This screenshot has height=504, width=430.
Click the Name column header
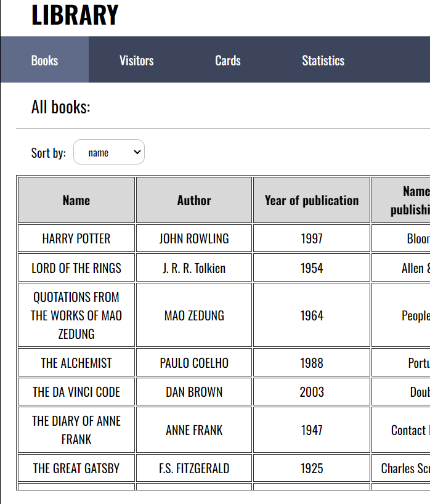(76, 200)
